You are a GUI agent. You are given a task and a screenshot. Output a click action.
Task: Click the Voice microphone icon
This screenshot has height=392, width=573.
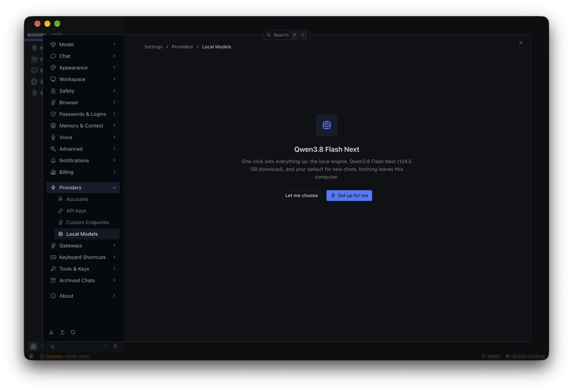[53, 137]
